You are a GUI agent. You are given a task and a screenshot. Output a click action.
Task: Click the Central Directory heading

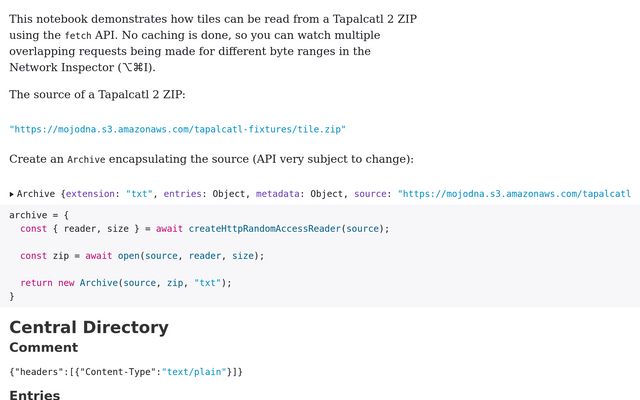(x=89, y=327)
